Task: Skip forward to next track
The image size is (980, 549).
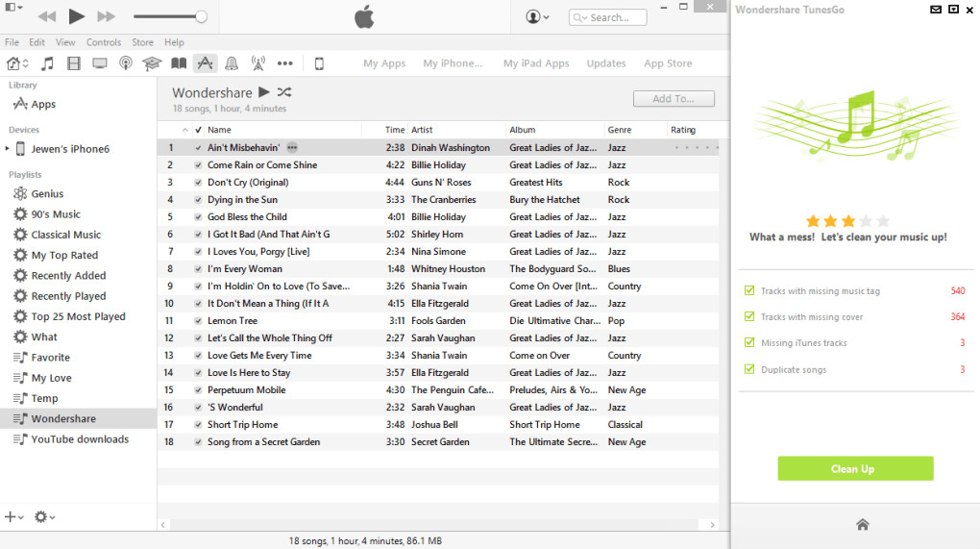Action: point(106,17)
